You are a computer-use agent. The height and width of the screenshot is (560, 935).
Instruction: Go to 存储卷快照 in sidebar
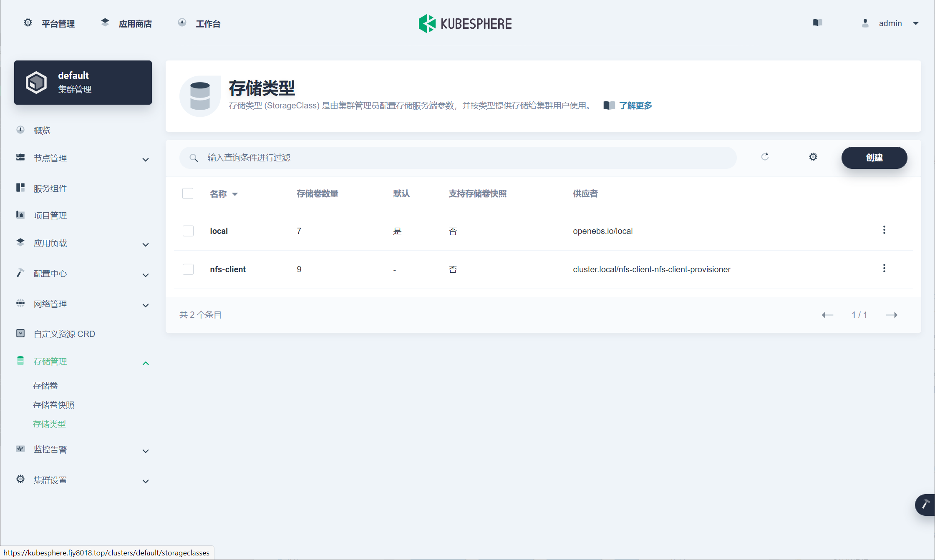click(x=53, y=405)
